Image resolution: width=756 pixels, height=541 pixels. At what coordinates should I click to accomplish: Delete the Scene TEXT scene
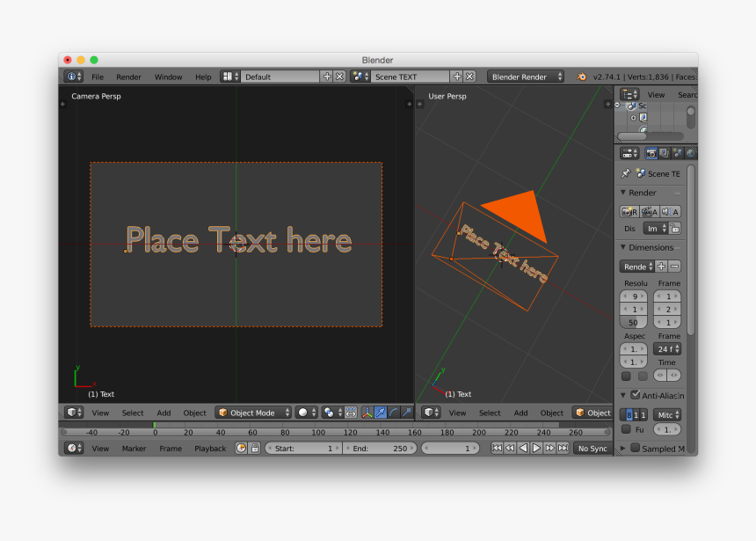pyautogui.click(x=469, y=77)
